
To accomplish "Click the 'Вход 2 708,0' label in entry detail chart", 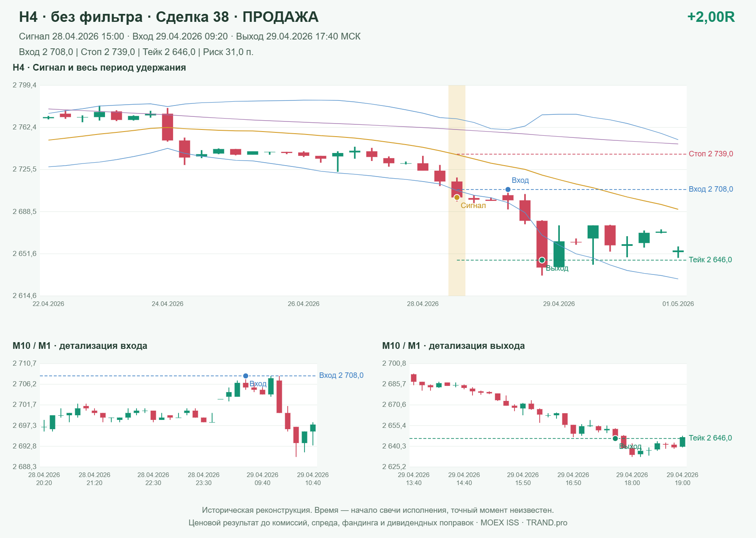I will 341,375.
